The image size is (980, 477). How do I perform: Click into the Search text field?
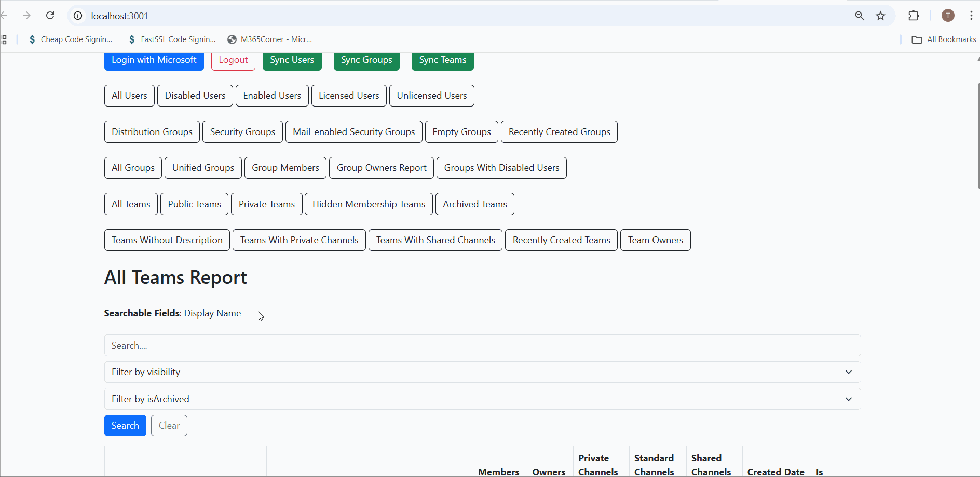pos(482,346)
